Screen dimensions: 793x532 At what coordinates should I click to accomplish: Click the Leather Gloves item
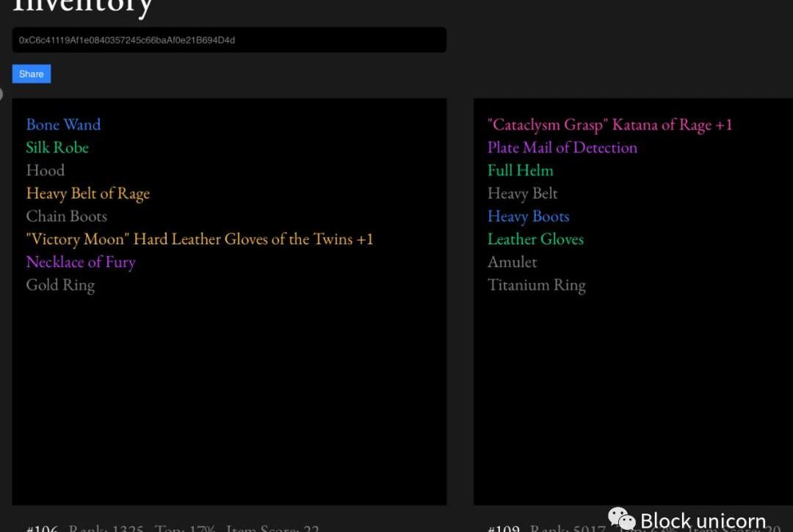click(535, 239)
